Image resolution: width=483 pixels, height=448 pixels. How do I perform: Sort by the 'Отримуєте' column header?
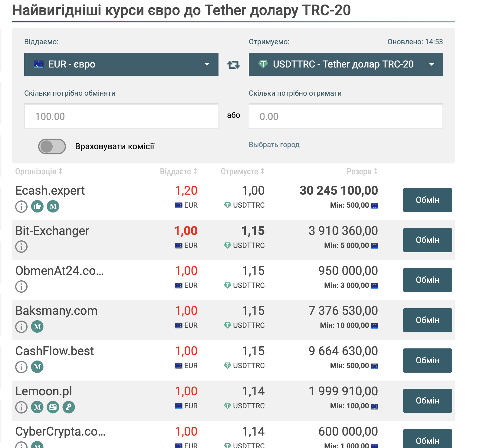pos(242,172)
